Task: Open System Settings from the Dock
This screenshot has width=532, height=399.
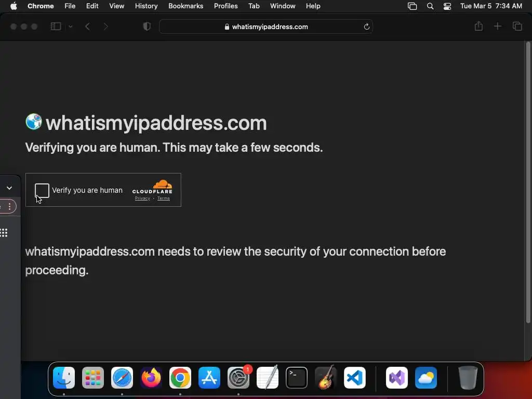Action: pos(238,378)
